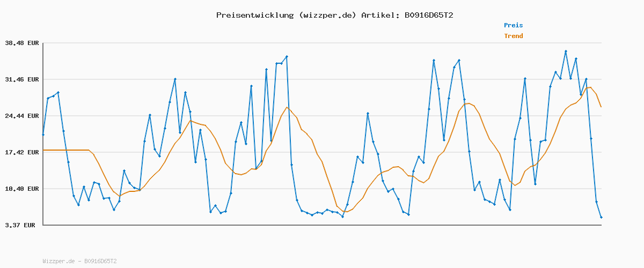Click the 31.46 EUR y-axis label
This screenshot has width=644, height=268.
tap(22, 79)
